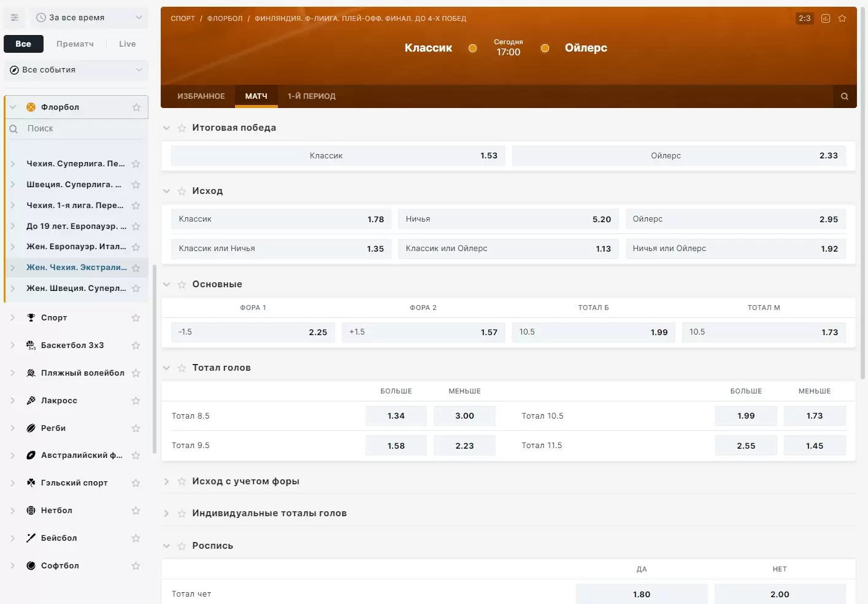This screenshot has height=604, width=868.
Task: Click the Регби ball icon
Action: click(x=31, y=428)
